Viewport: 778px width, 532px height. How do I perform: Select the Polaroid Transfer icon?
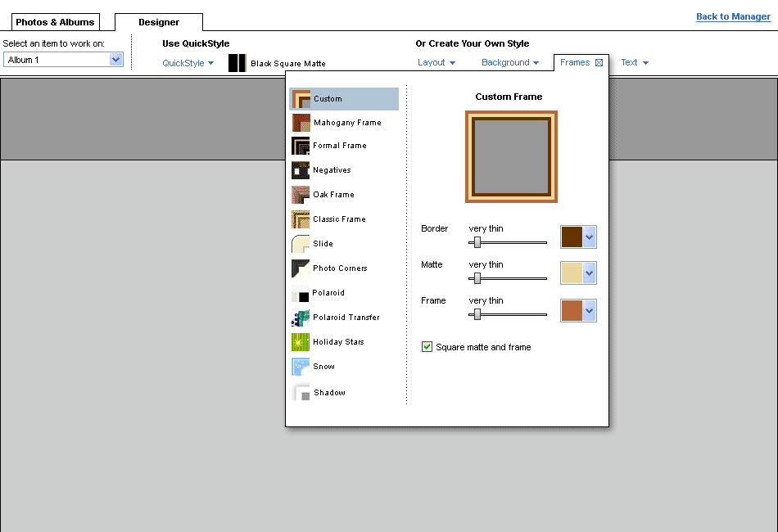(301, 318)
